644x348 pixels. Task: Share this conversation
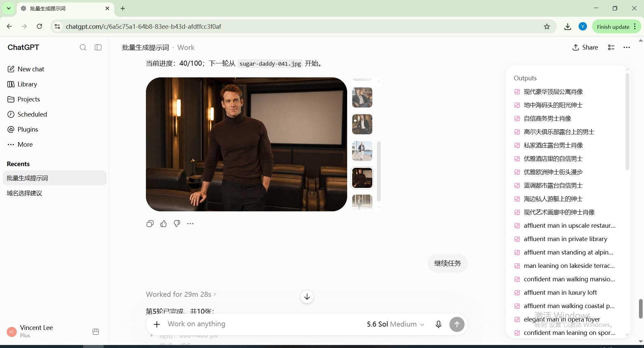[x=585, y=48]
